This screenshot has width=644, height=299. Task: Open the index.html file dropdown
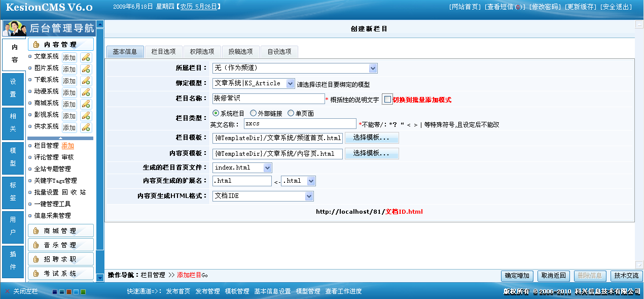pyautogui.click(x=242, y=168)
